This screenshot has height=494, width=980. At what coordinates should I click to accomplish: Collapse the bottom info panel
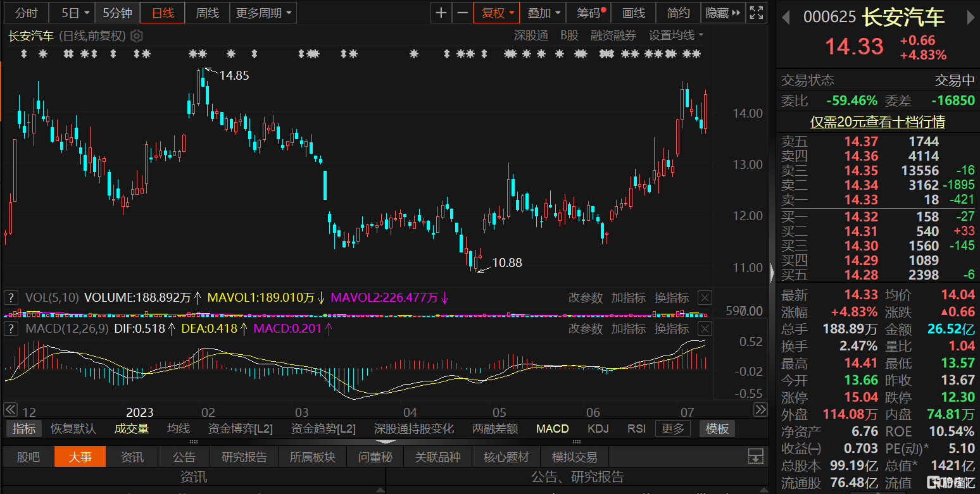click(386, 442)
